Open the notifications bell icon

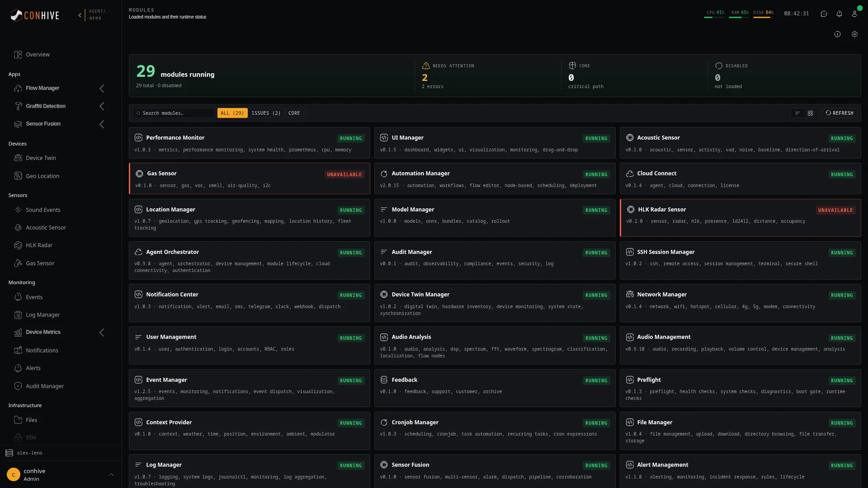click(x=839, y=14)
